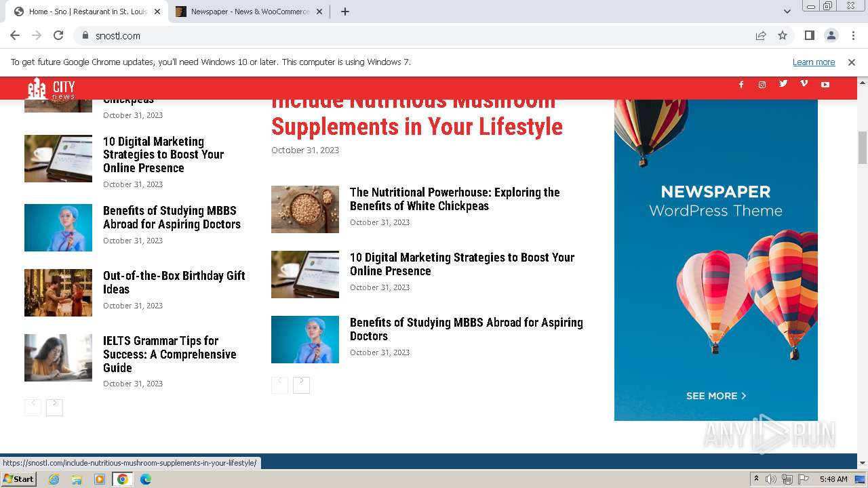Open network status in the system tray
The height and width of the screenshot is (488, 868).
coord(787,479)
